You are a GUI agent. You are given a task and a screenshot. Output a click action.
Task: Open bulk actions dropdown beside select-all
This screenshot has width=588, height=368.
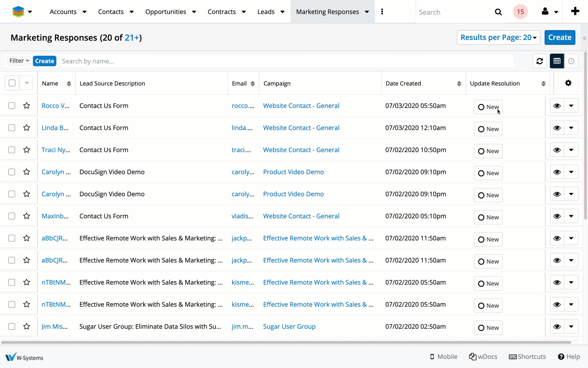[27, 83]
